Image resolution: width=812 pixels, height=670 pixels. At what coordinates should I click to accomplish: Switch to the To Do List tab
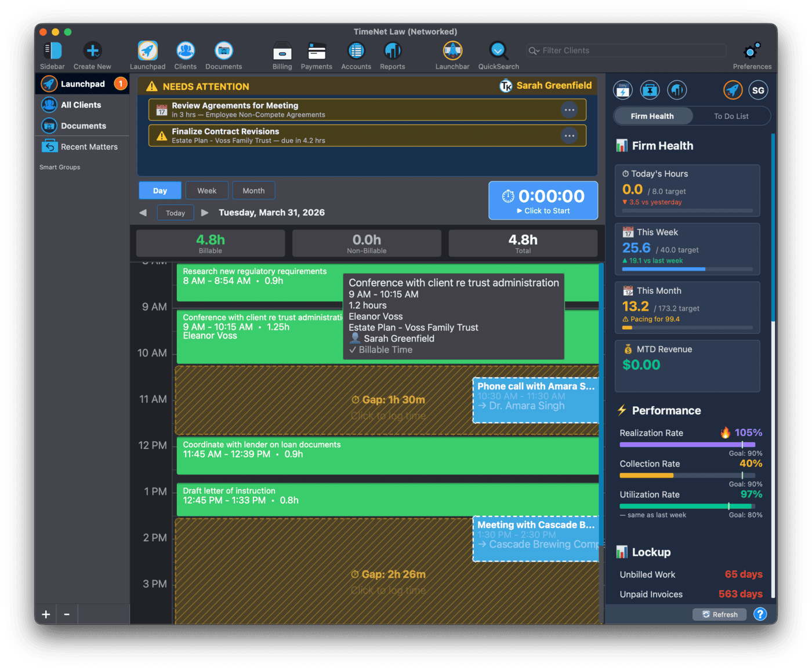[731, 116]
